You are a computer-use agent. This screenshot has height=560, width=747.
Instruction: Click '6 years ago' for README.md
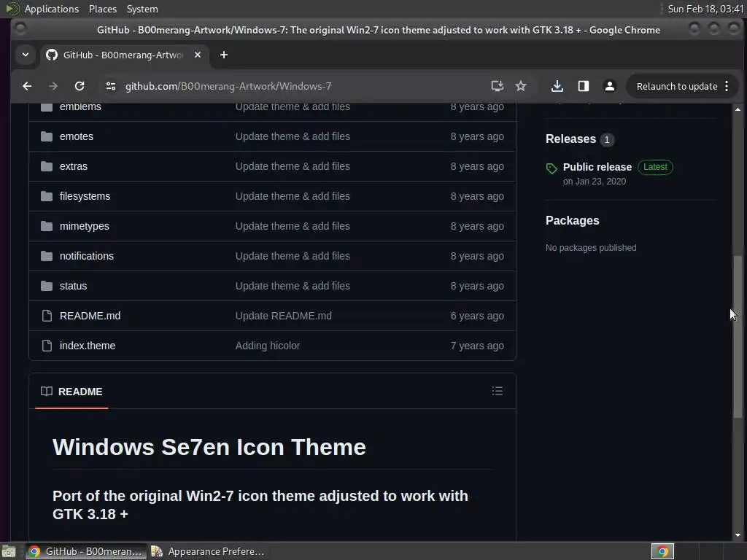[477, 316]
